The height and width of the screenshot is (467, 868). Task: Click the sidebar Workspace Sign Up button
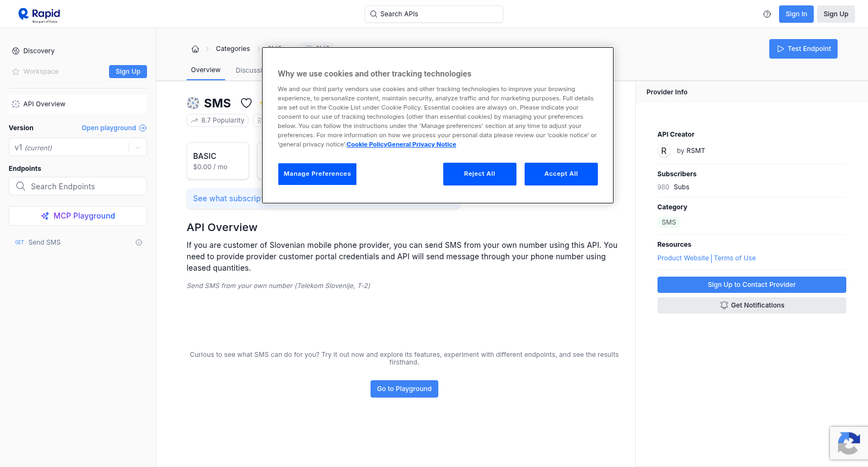(128, 72)
